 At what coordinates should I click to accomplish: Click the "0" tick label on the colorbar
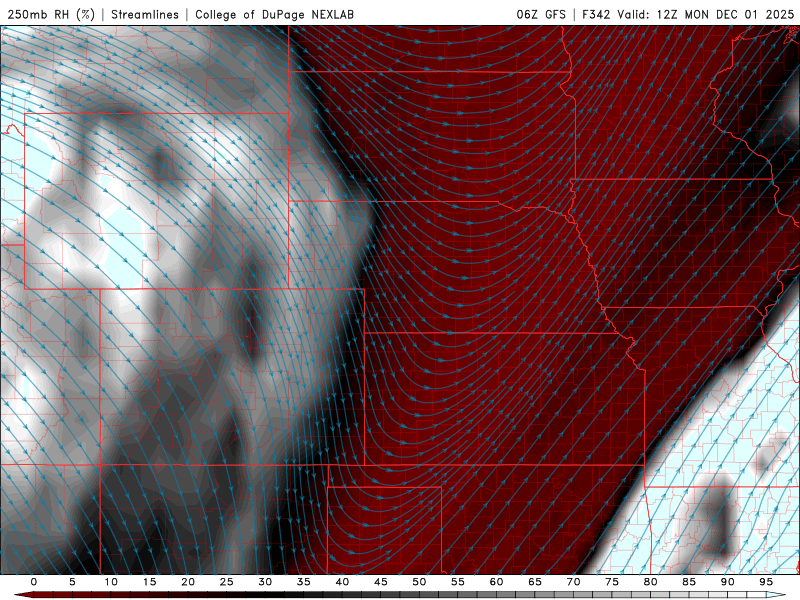click(x=34, y=582)
